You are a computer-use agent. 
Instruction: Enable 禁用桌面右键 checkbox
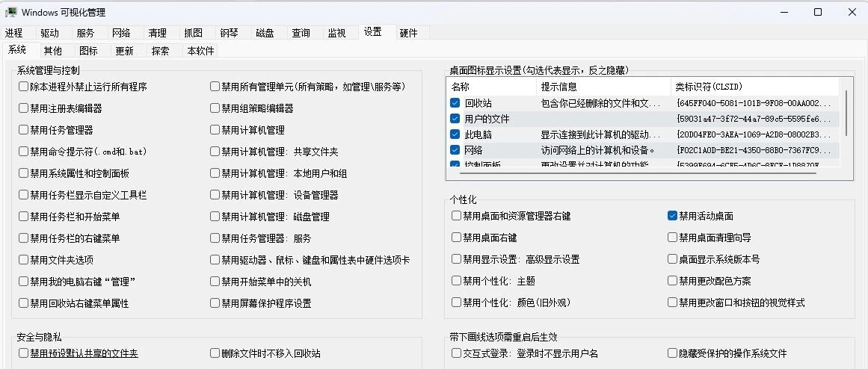tap(456, 238)
